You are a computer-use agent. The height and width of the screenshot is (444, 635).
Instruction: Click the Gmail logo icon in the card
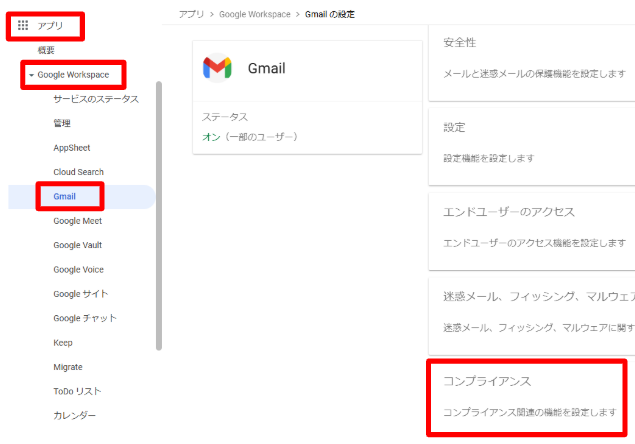tap(217, 68)
